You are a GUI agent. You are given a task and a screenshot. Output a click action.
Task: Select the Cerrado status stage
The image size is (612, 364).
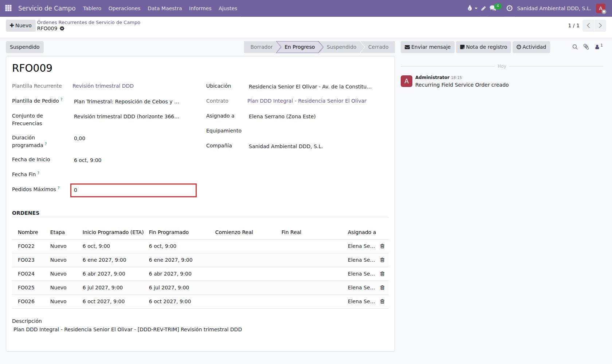(x=378, y=47)
